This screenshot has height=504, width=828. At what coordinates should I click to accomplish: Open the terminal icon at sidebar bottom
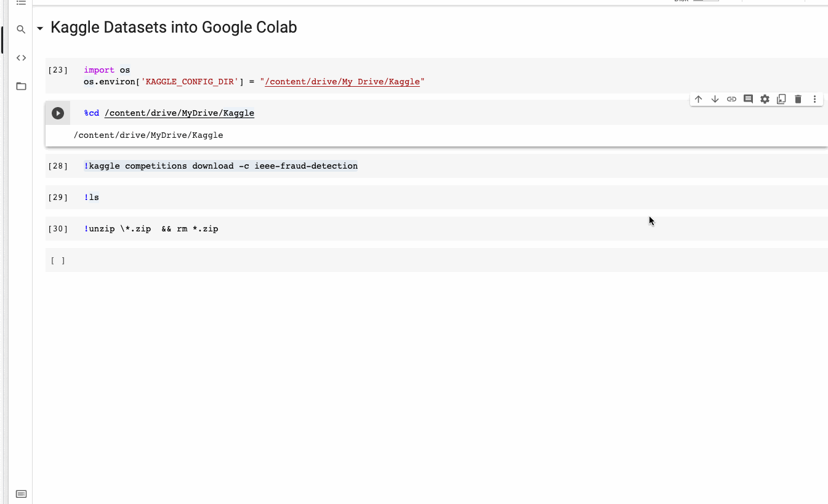(x=21, y=494)
